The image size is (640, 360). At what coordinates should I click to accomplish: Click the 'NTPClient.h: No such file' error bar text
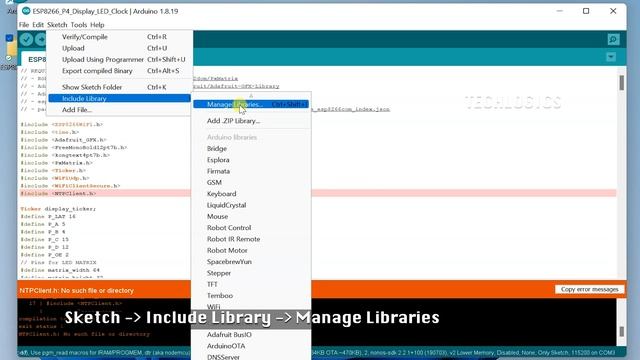[77, 291]
